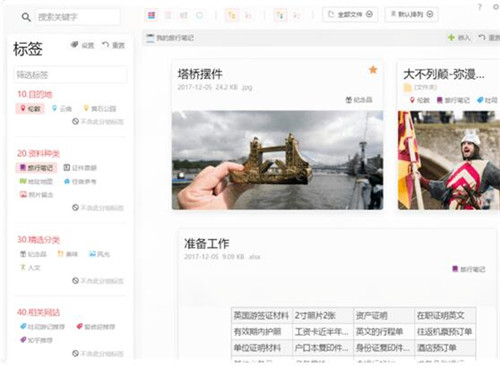The image size is (500, 367).
Task: Toggle 不含此分组标签 under 20.资料种类
Action: [98, 208]
